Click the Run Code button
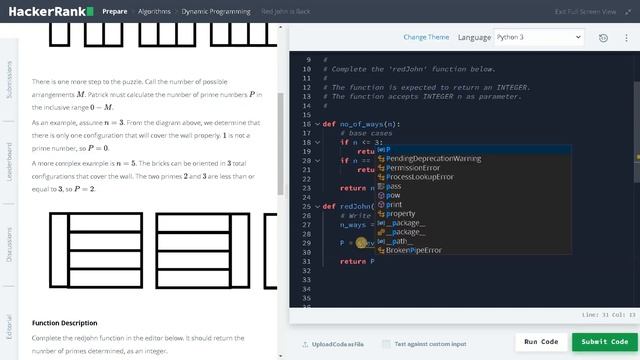640x360 pixels. tap(541, 342)
